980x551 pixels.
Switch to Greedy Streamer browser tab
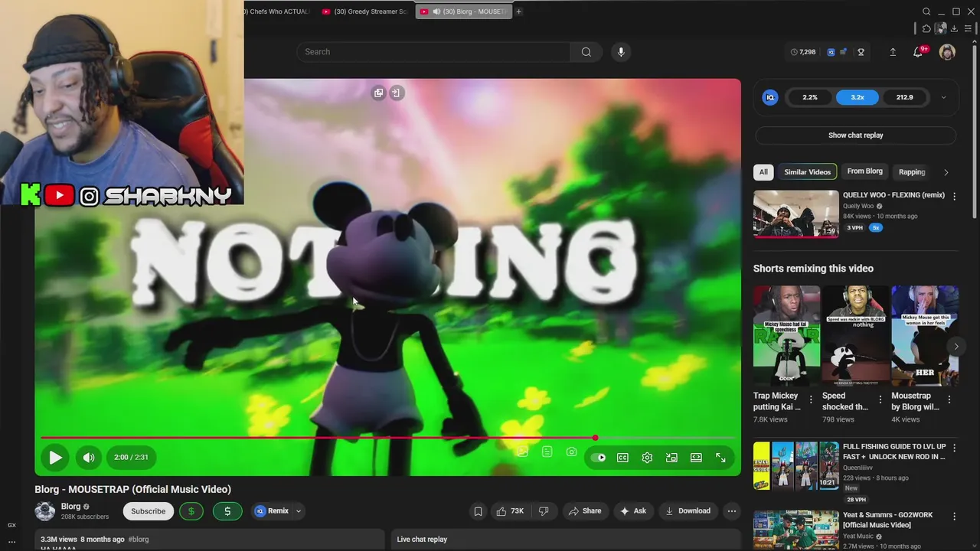click(364, 11)
